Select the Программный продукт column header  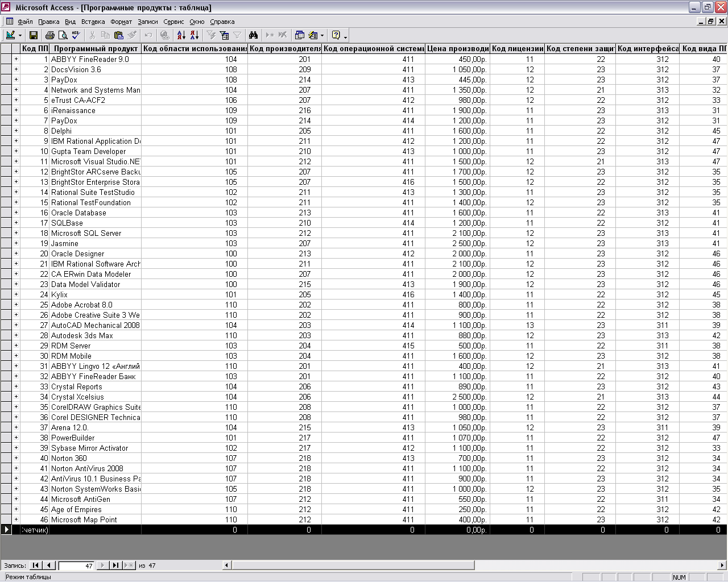coord(96,48)
